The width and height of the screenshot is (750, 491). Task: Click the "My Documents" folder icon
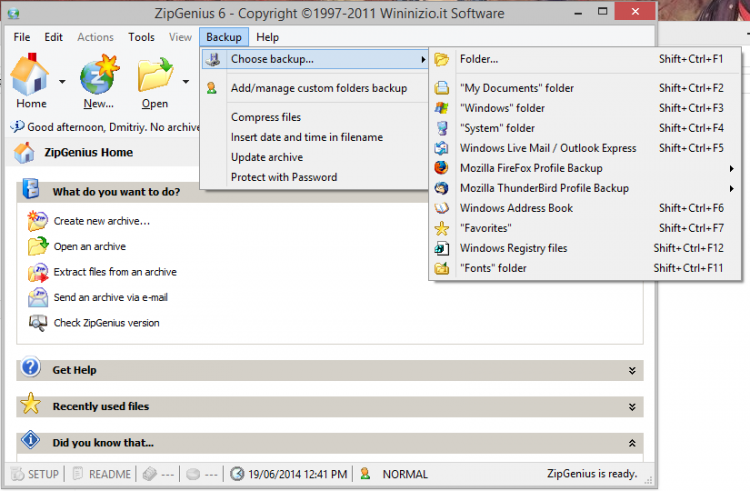tap(441, 88)
